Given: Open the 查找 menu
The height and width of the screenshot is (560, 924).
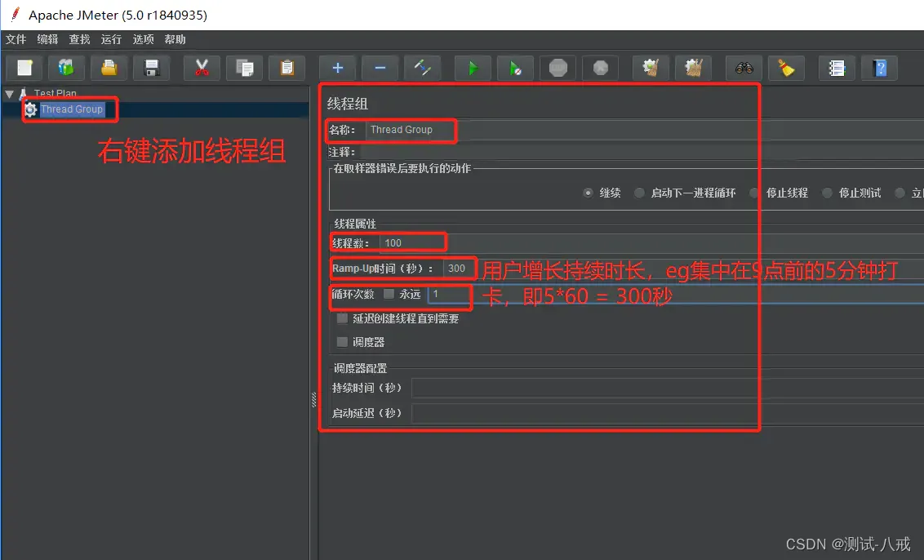Looking at the screenshot, I should pyautogui.click(x=79, y=39).
